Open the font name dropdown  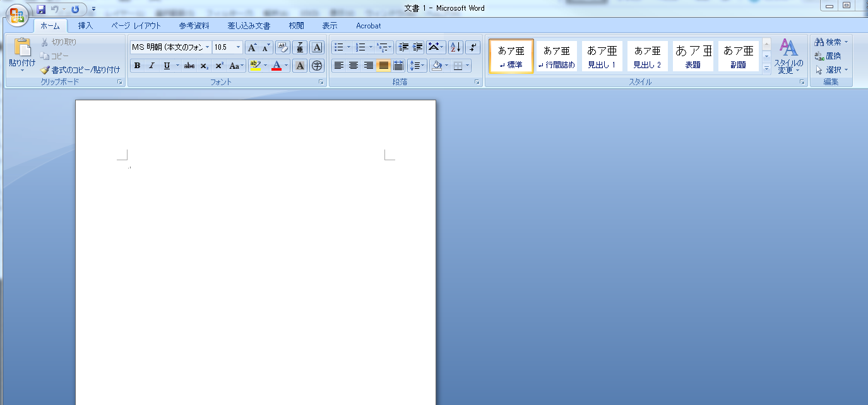coord(208,47)
